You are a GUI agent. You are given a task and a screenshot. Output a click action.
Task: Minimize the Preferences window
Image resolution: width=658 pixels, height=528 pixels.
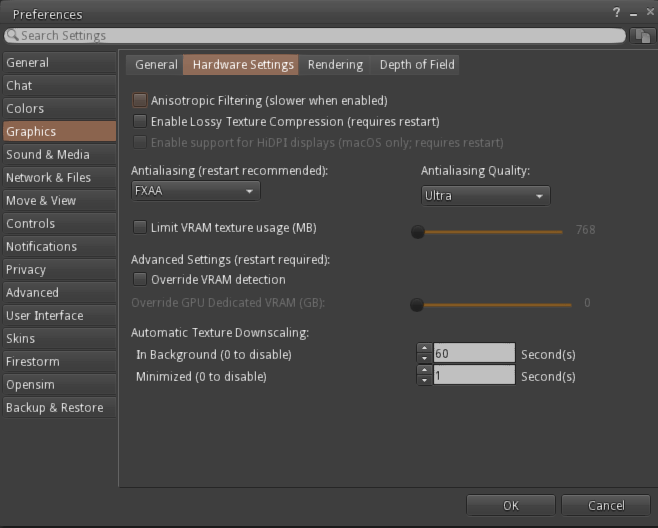634,13
